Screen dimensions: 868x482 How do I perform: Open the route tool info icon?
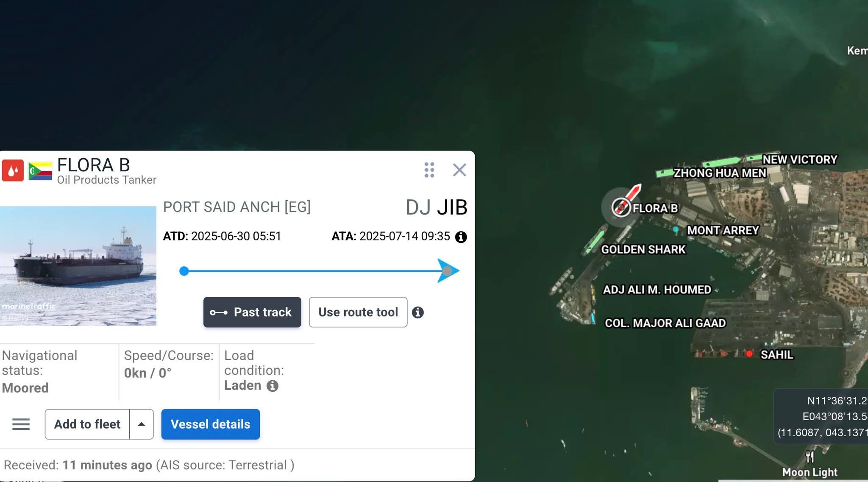(417, 312)
